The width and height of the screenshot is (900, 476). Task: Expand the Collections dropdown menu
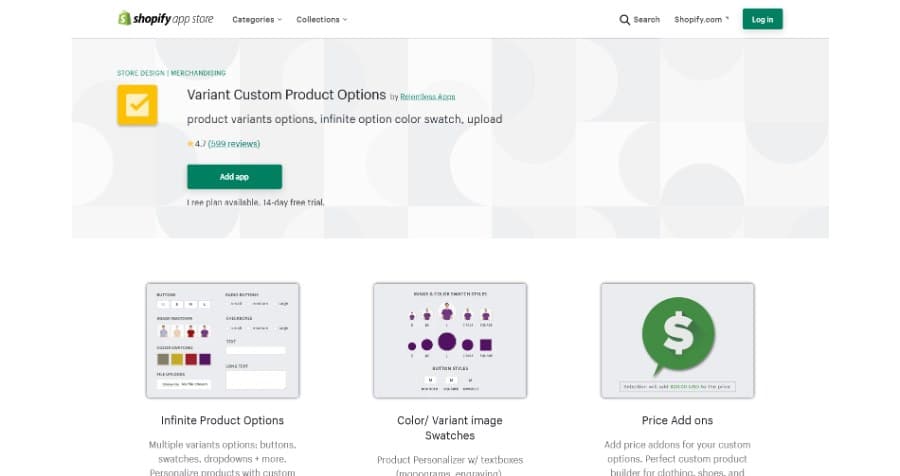click(321, 19)
